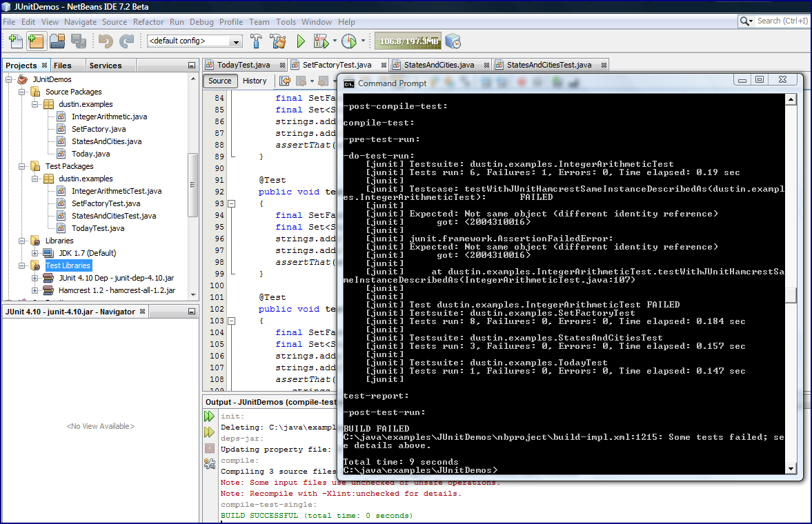Viewport: 812px width, 524px height.
Task: Close the TodayTest.java editor tab
Action: (282, 65)
